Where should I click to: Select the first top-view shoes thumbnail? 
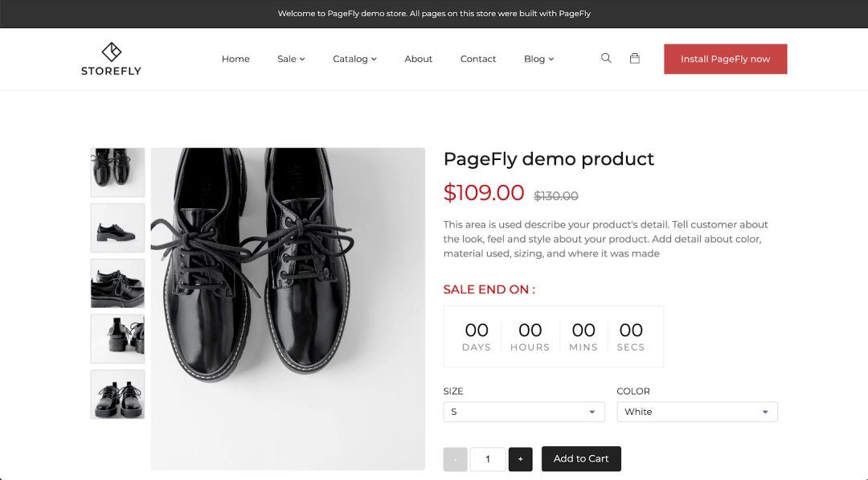pos(117,172)
